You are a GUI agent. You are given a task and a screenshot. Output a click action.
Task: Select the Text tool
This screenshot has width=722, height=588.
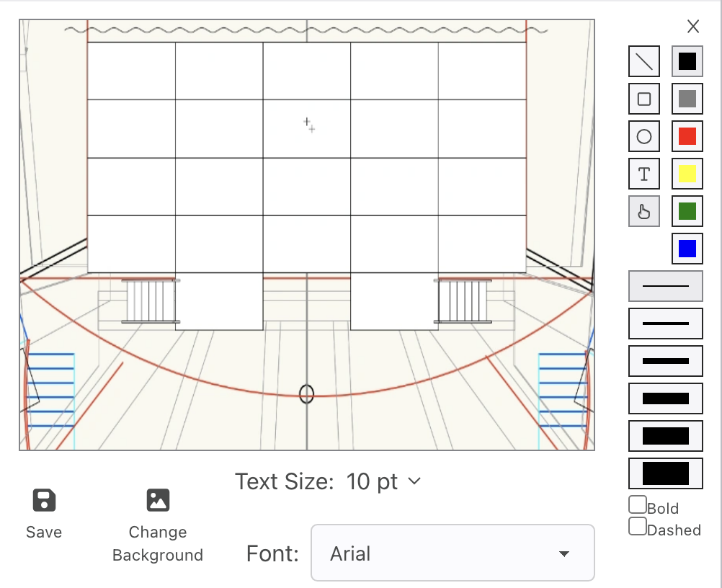644,174
